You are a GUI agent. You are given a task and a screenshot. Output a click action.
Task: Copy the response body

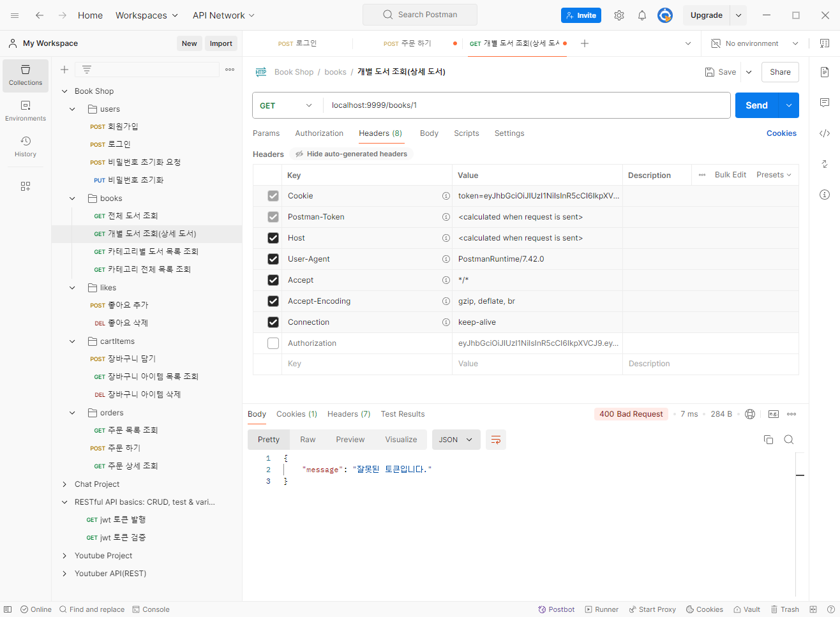pos(769,440)
